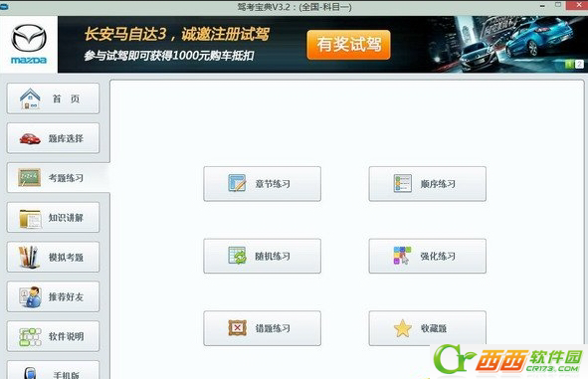Click the phone icon for 手机版
Image resolution: width=588 pixels, height=379 pixels.
[x=30, y=373]
